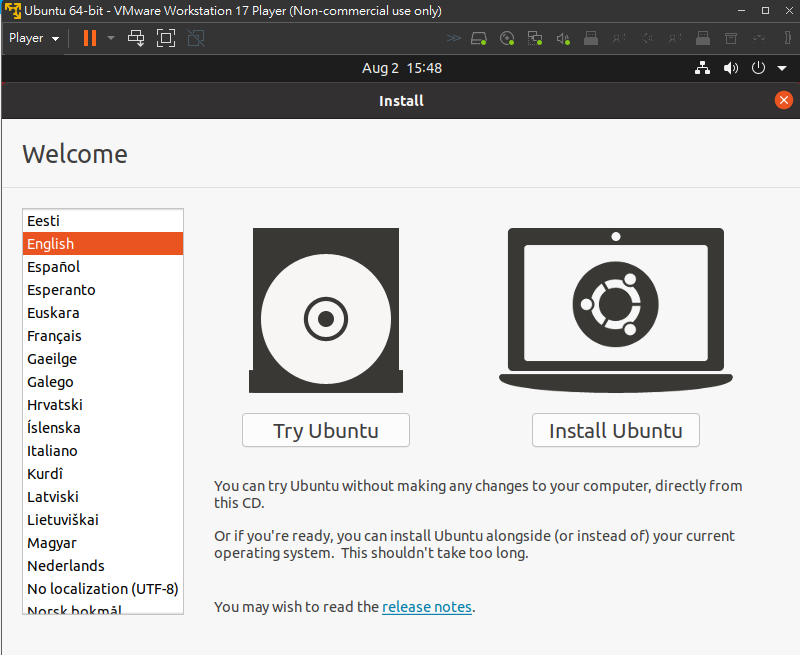Pick Magyar in the language list
Image resolution: width=800 pixels, height=655 pixels.
coord(103,543)
